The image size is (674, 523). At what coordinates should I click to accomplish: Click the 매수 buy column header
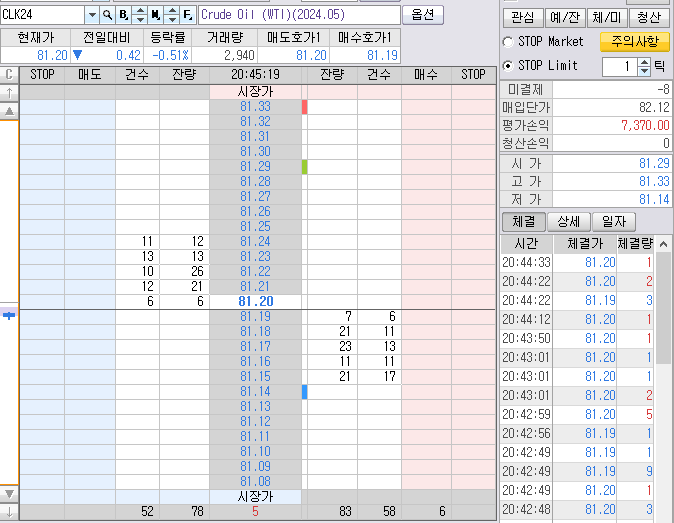426,75
